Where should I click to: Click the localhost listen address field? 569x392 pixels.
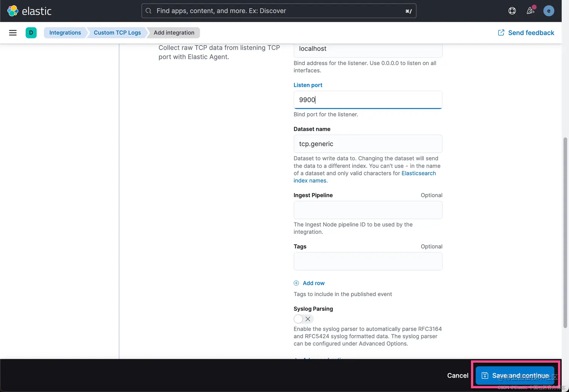(368, 50)
